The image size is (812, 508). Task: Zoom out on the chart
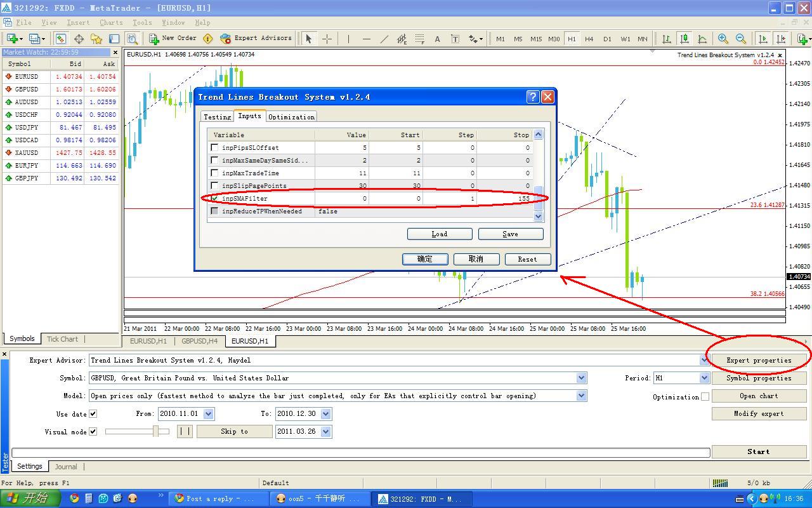click(x=740, y=39)
